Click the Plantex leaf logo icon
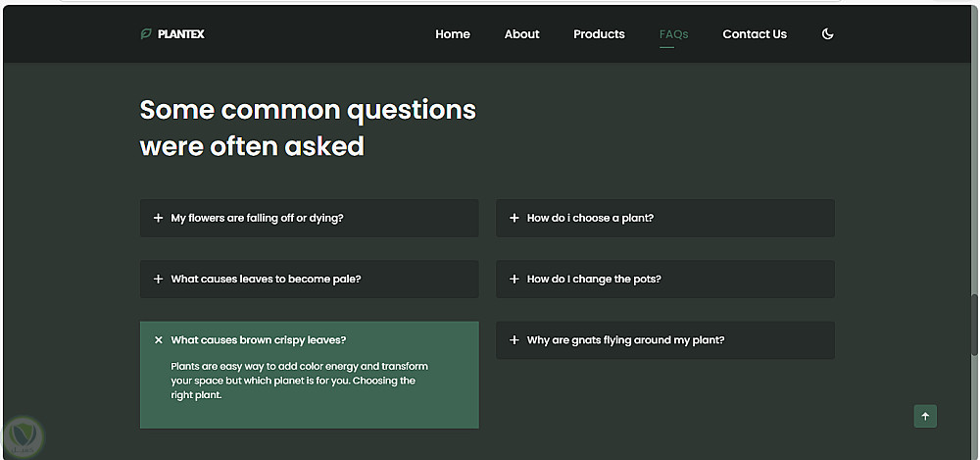 pyautogui.click(x=146, y=34)
